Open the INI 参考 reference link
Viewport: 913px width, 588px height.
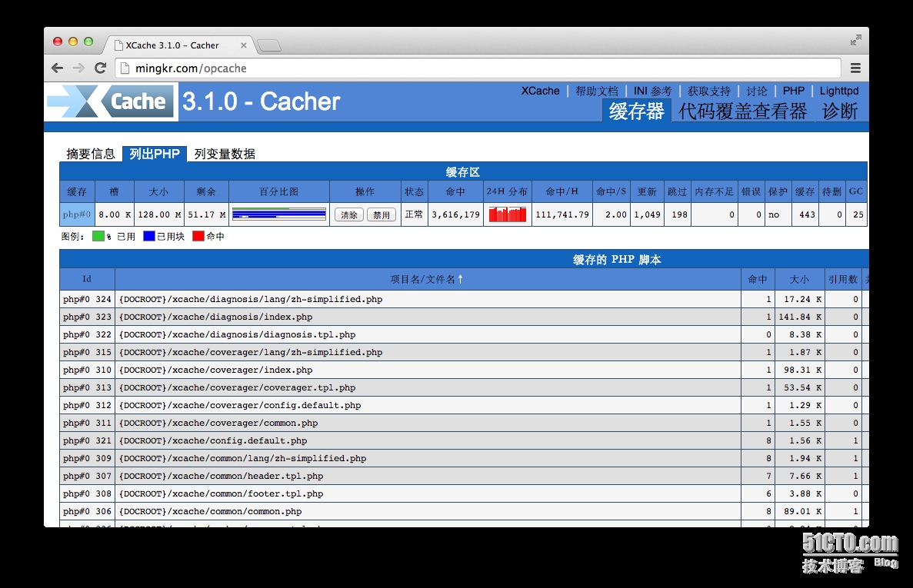652,91
